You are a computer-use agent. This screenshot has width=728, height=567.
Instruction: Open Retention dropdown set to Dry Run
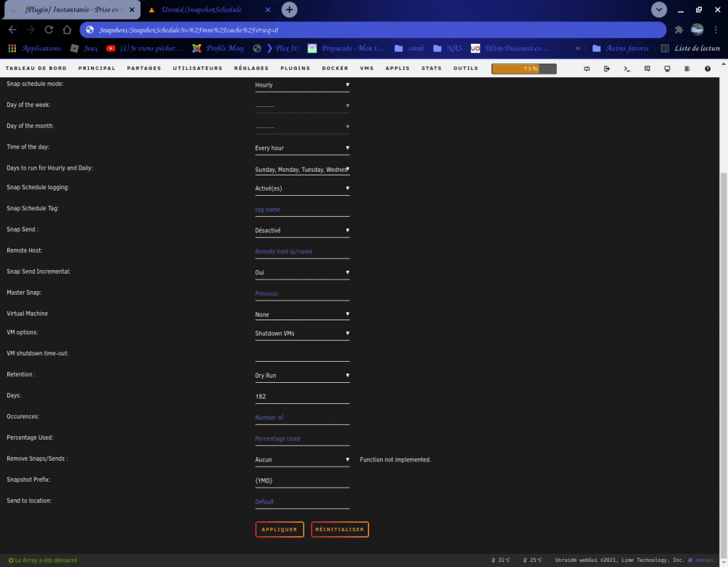302,376
